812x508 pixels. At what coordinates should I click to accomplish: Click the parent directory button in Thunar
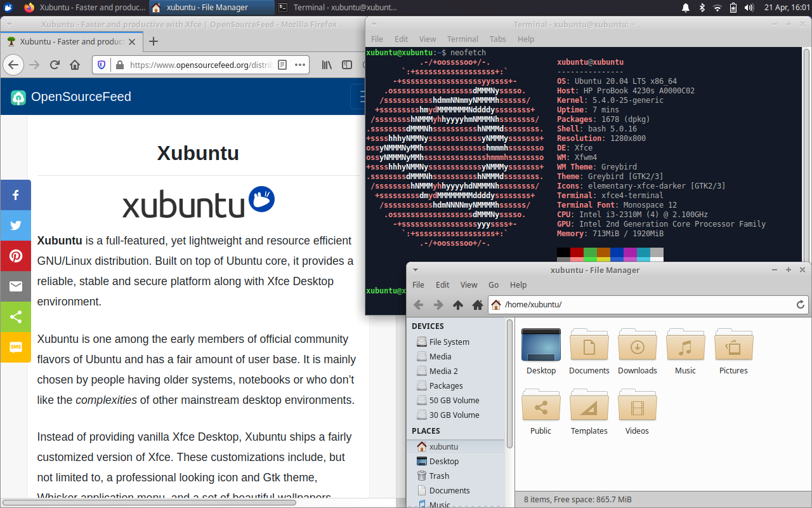point(457,305)
